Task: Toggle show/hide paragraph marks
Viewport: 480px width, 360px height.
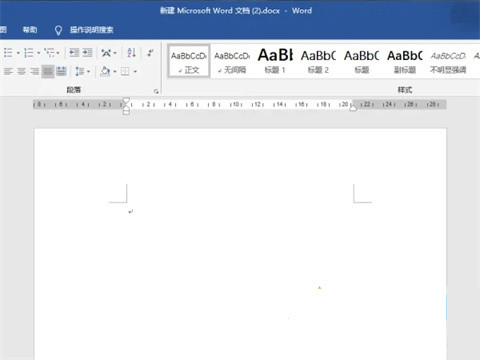Action: click(x=150, y=53)
